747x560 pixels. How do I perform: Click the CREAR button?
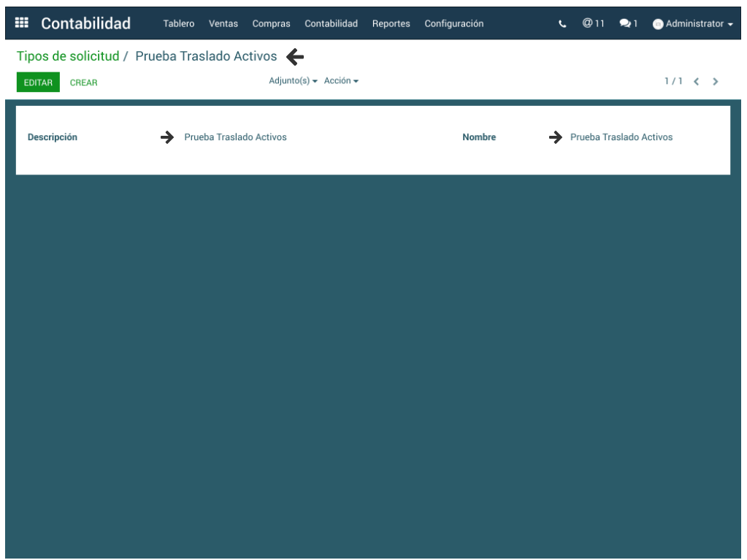tap(83, 83)
